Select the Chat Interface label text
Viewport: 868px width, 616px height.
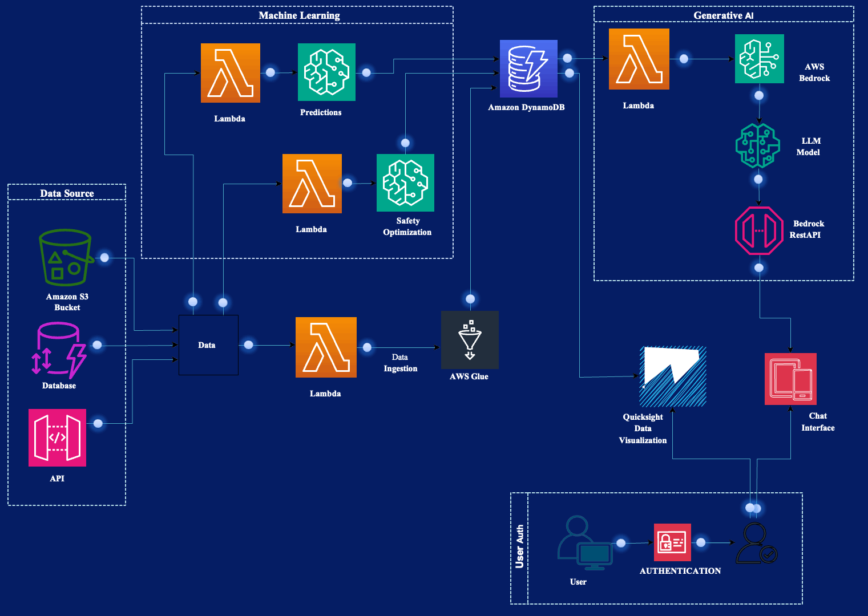(x=818, y=422)
